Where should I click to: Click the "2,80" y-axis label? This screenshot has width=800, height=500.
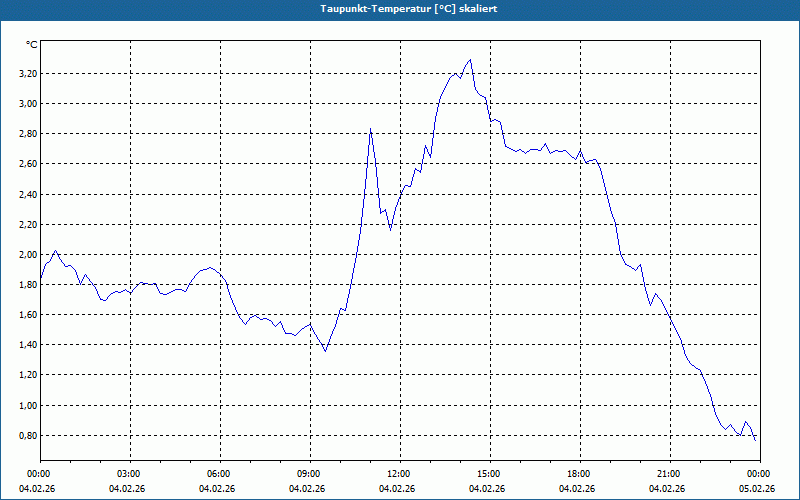pos(29,134)
